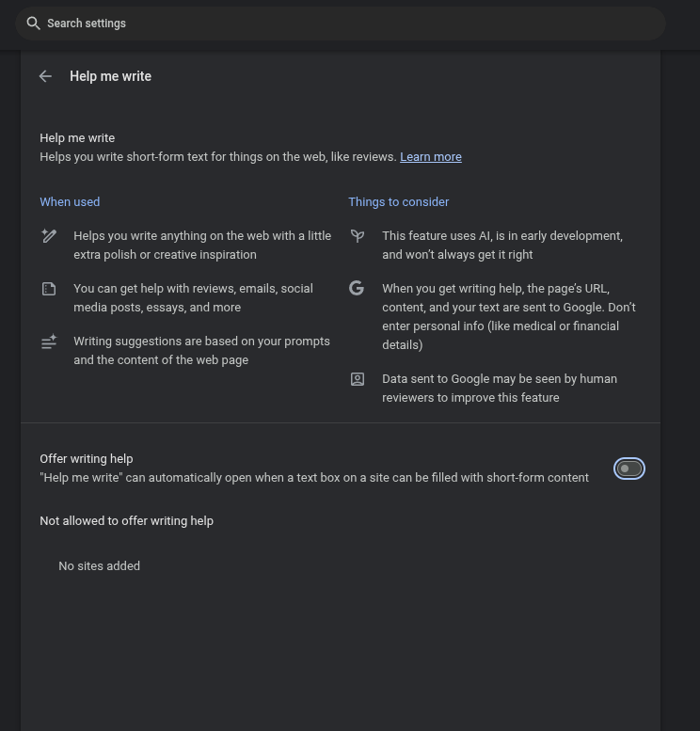The height and width of the screenshot is (731, 700).
Task: Click the 'Helps you write short-form text' description
Action: click(218, 157)
